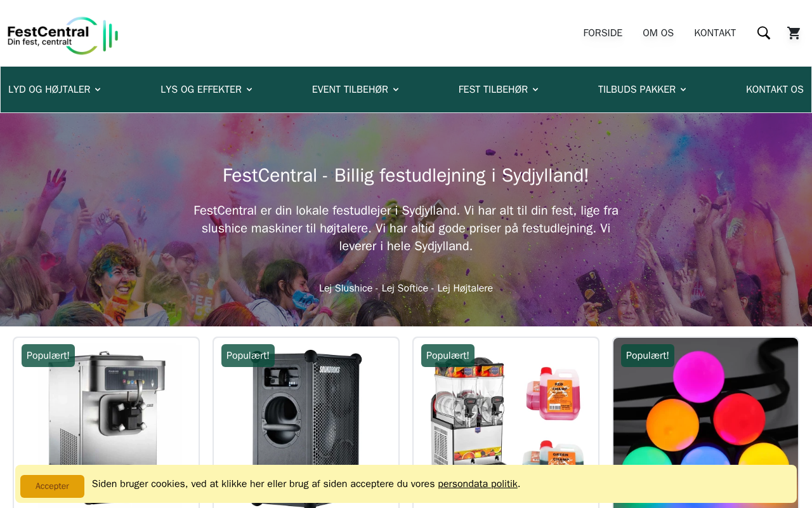The width and height of the screenshot is (812, 508).
Task: Open KONTAKT in the top menu
Action: pos(715,33)
